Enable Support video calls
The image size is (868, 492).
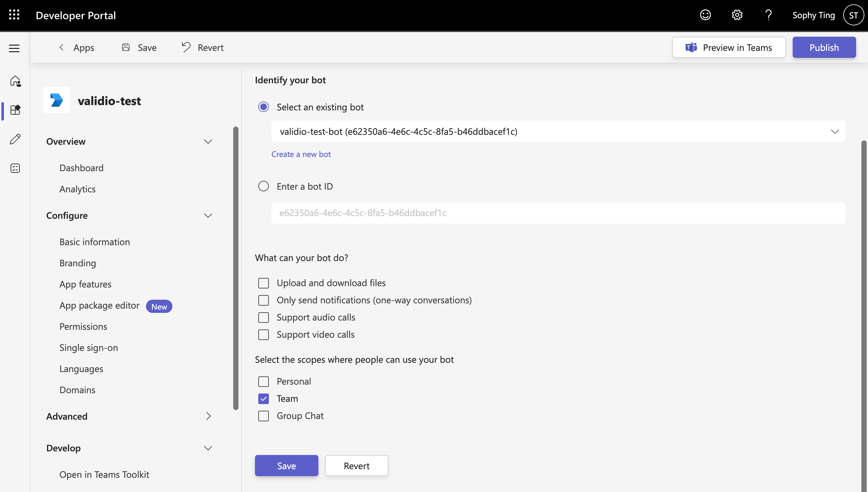[264, 335]
